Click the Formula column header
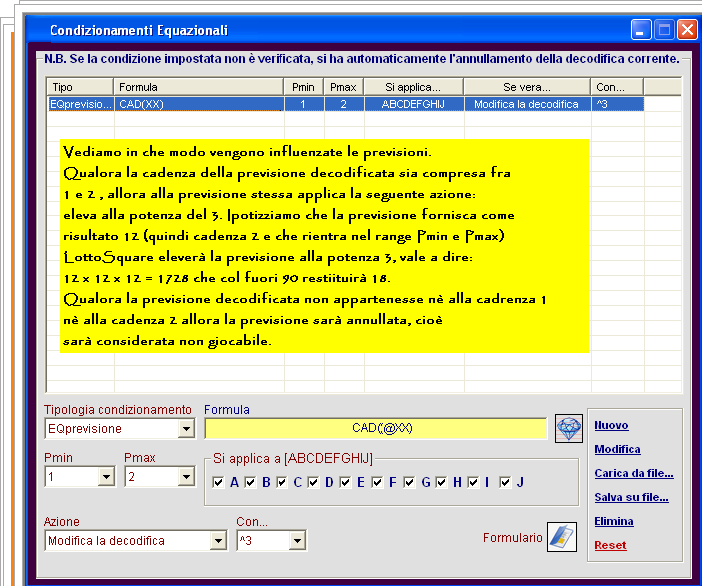The width and height of the screenshot is (702, 586). [199, 87]
